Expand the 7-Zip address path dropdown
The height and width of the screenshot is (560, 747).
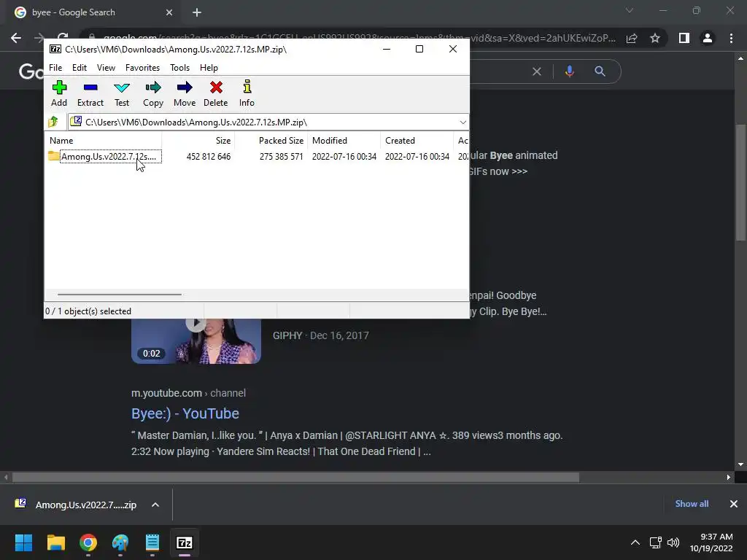462,122
